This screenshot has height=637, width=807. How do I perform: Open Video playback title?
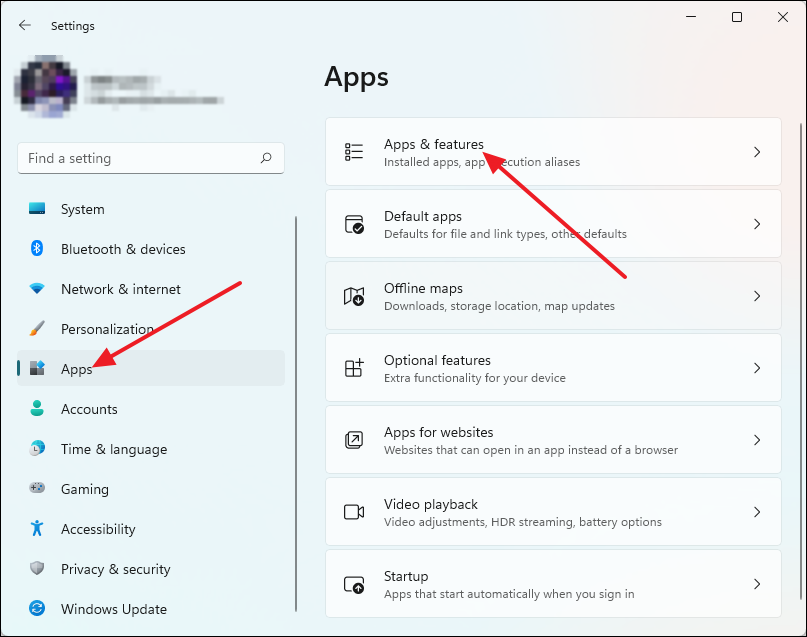click(431, 504)
